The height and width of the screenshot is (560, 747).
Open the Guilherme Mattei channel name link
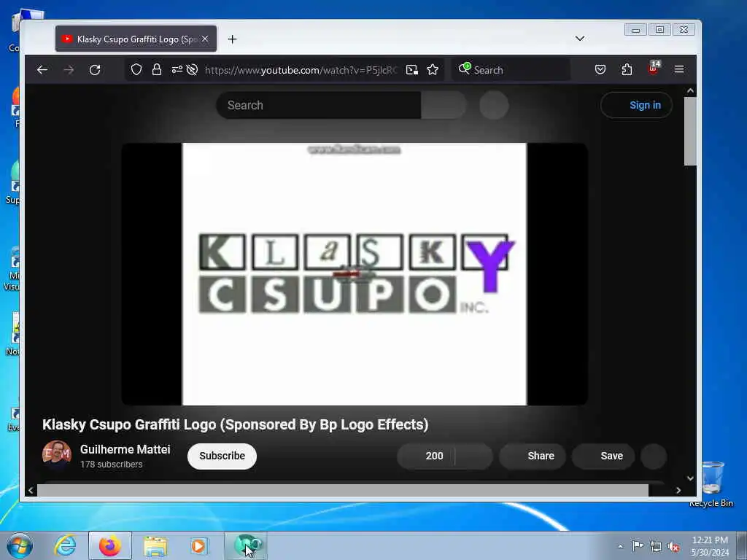coord(125,449)
